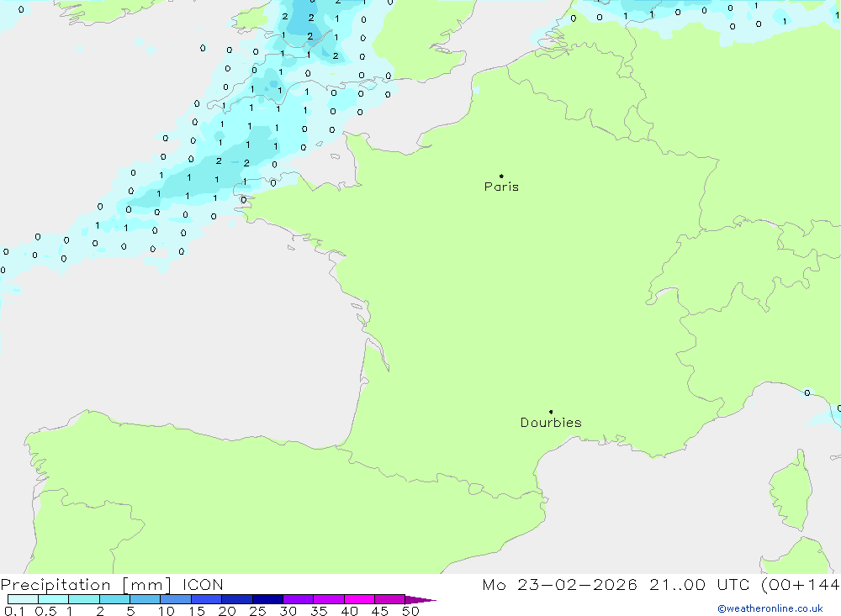Pick the 25–30 mm purple legend swatch
The width and height of the screenshot is (841, 616).
tap(267, 599)
